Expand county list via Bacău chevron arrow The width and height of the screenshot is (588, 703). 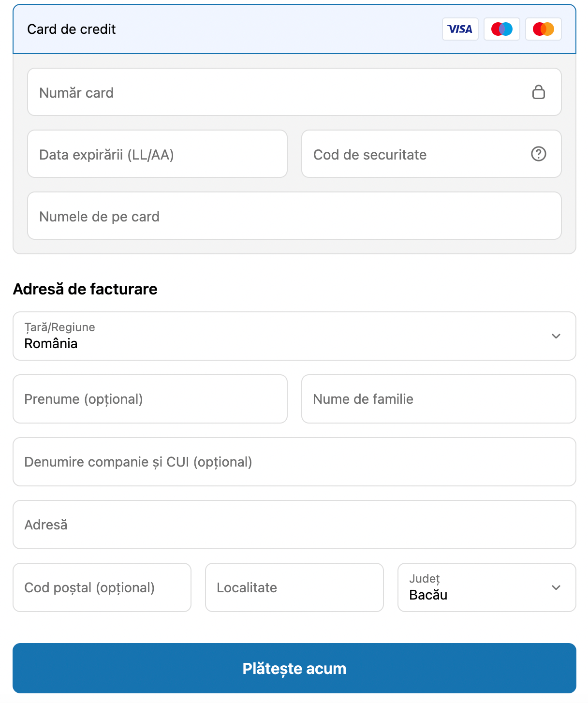[556, 587]
